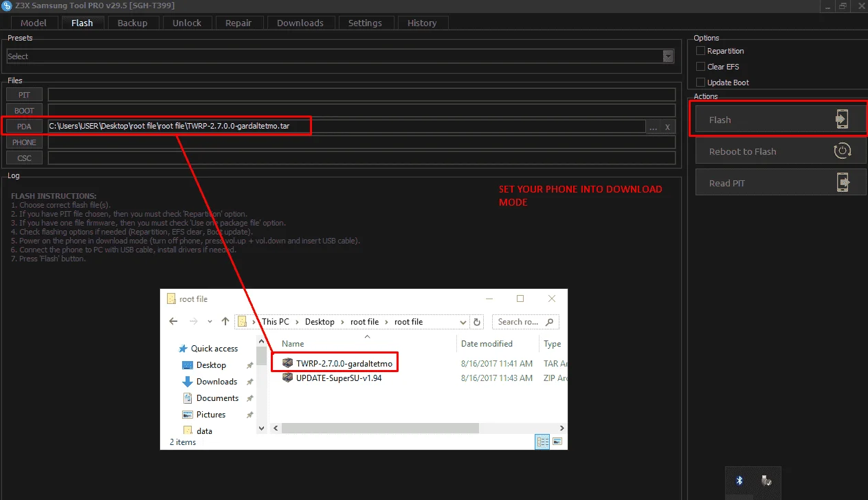Click the Read PIT button
868x500 pixels.
(781, 183)
